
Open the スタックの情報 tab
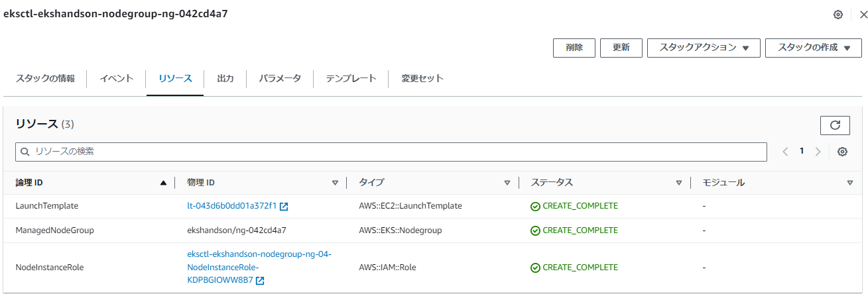(x=45, y=78)
